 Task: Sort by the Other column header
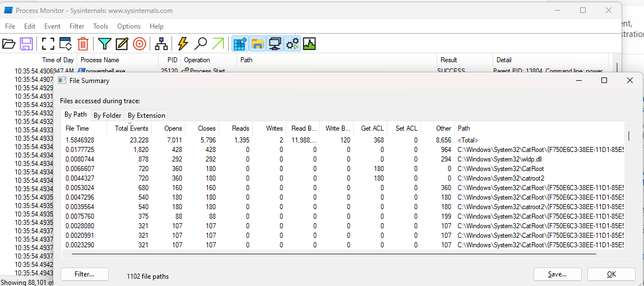438,128
